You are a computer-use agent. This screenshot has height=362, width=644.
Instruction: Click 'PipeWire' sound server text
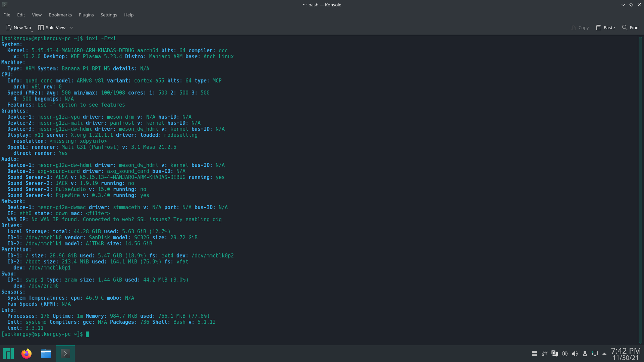[x=68, y=195]
